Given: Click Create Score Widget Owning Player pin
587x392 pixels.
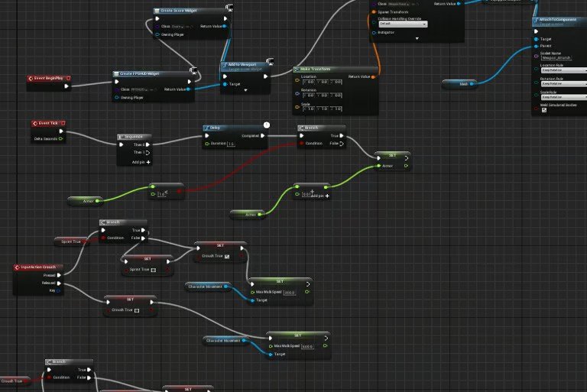Looking at the screenshot, I should (x=157, y=34).
